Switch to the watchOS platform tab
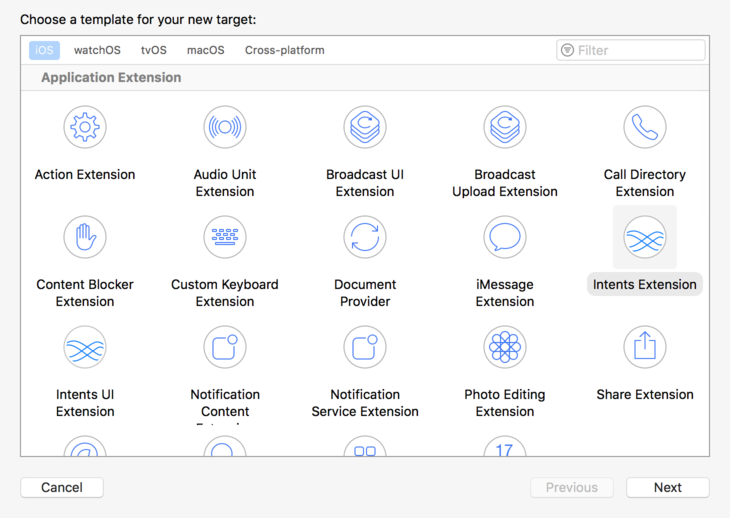 97,50
